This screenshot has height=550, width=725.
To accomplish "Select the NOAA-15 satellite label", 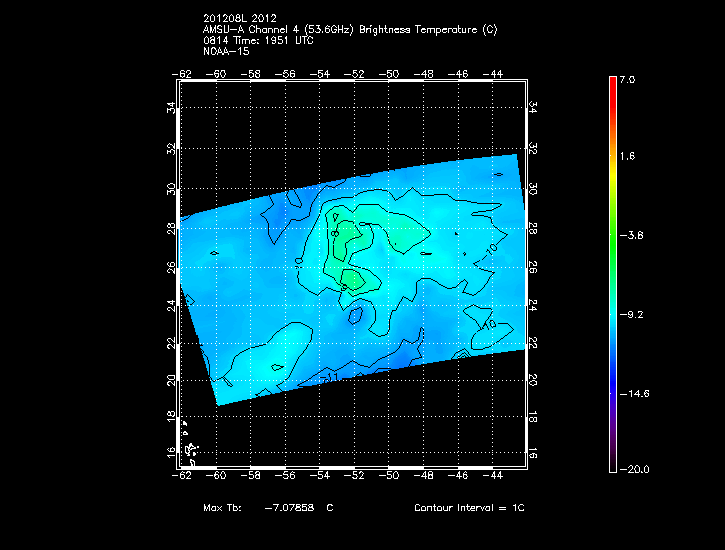I will (x=226, y=51).
